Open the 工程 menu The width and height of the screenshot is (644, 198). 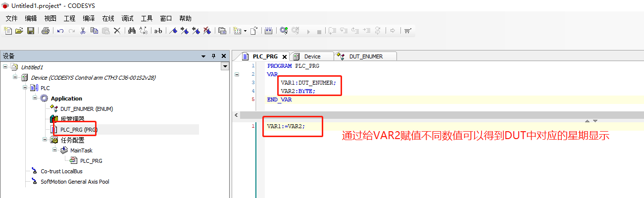pos(70,18)
